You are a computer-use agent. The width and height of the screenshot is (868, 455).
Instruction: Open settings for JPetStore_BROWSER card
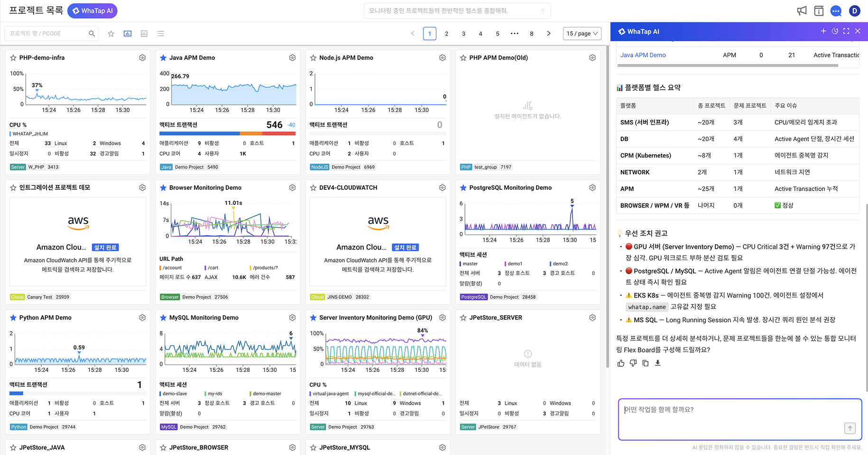[292, 448]
